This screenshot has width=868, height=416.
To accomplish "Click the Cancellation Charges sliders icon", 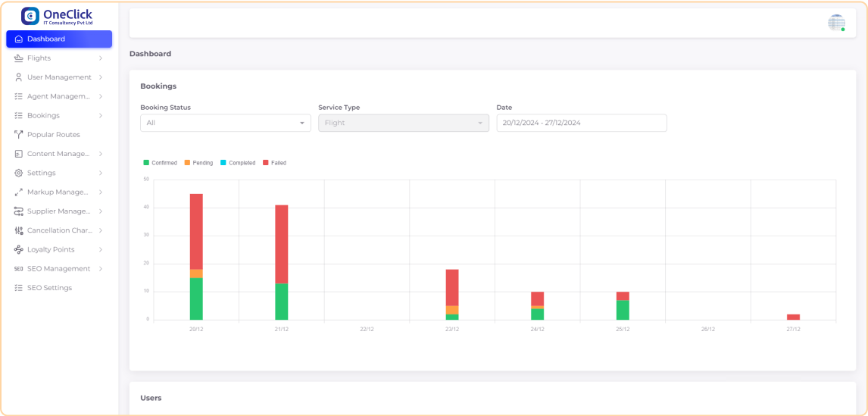I will click(19, 230).
